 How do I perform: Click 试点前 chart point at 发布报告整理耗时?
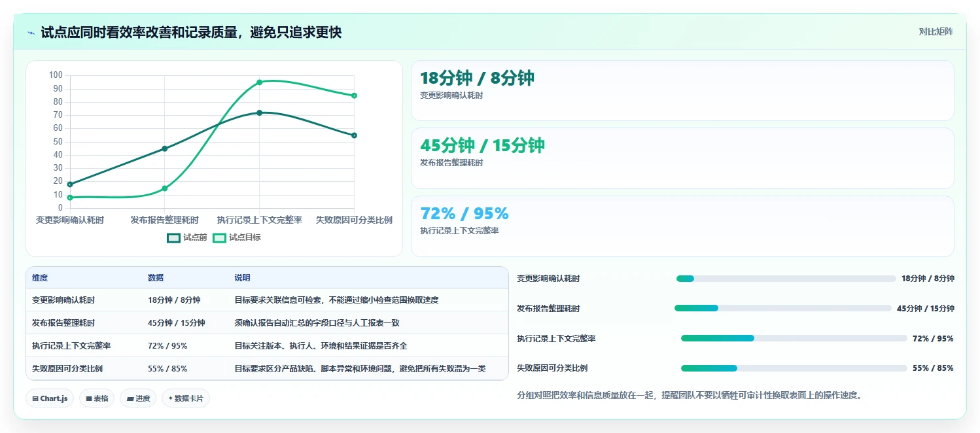pyautogui.click(x=164, y=148)
